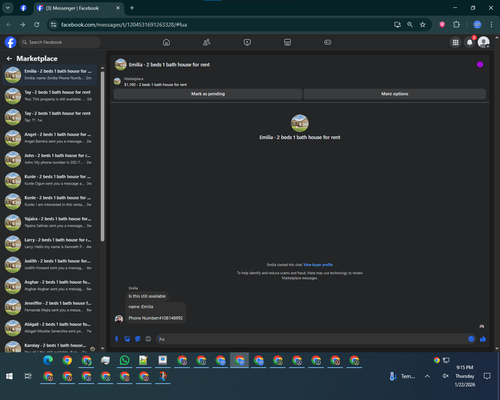This screenshot has width=500, height=400.
Task: Click Mark as pending button
Action: pos(208,94)
